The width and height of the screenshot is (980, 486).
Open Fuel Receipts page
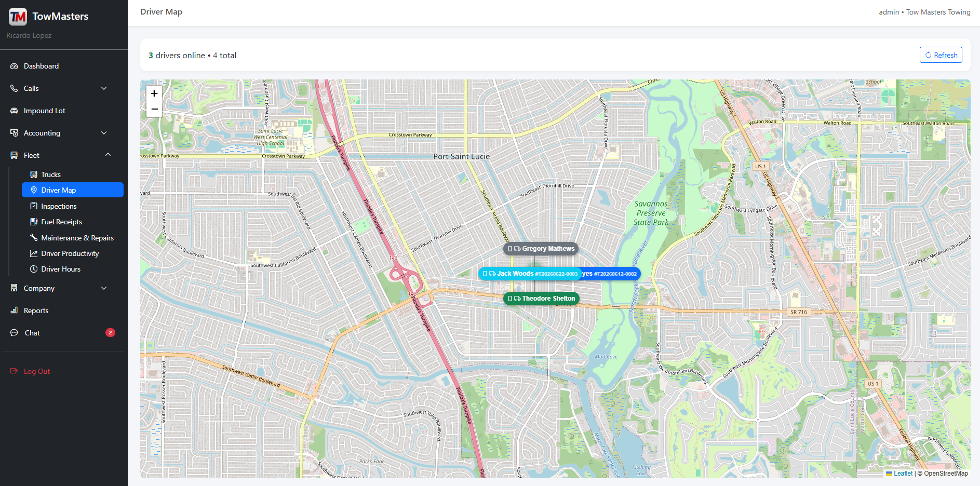[x=73, y=222]
